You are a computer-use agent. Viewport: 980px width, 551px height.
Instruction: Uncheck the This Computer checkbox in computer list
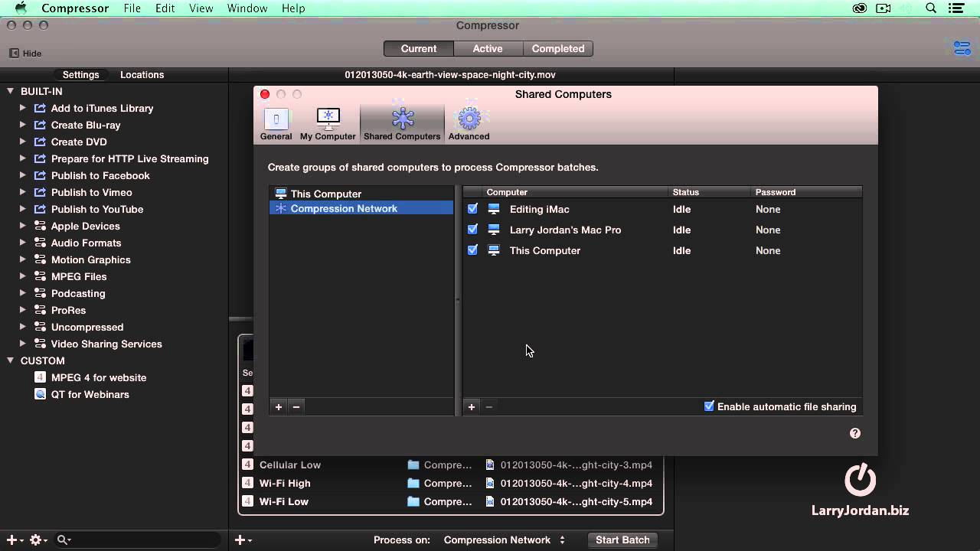[x=472, y=250]
